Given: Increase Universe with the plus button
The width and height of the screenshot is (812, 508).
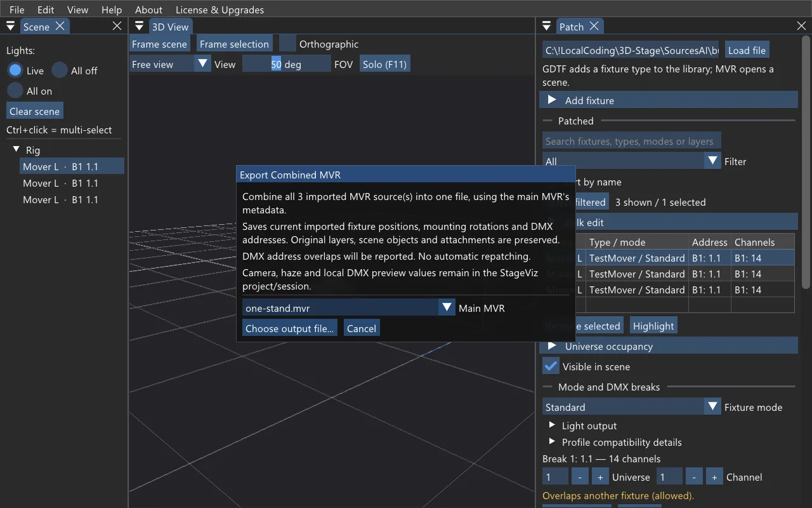Looking at the screenshot, I should [x=600, y=477].
